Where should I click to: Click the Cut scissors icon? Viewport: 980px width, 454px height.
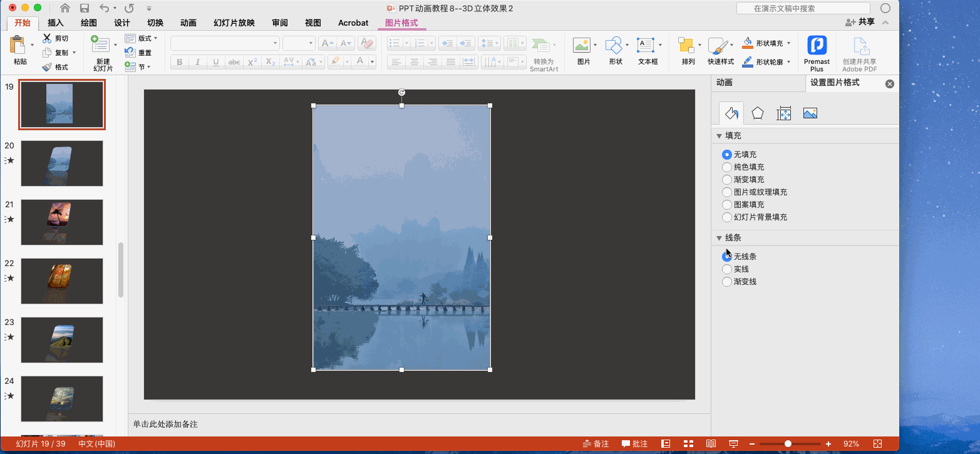pyautogui.click(x=47, y=38)
